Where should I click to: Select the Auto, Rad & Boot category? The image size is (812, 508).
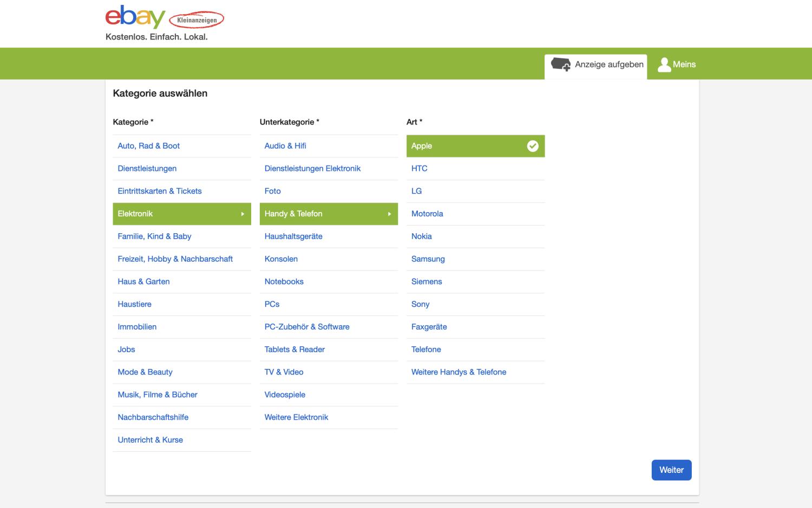182,146
